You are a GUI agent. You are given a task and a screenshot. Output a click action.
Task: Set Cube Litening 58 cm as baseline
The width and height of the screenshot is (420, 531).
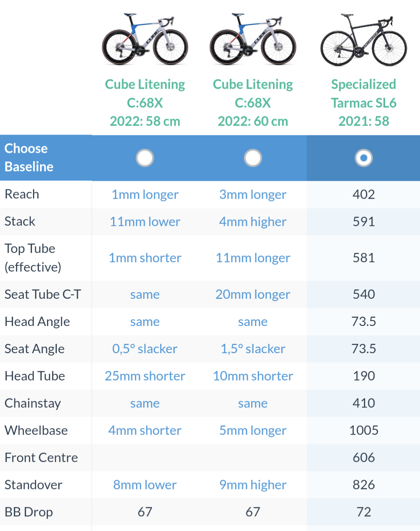(145, 158)
